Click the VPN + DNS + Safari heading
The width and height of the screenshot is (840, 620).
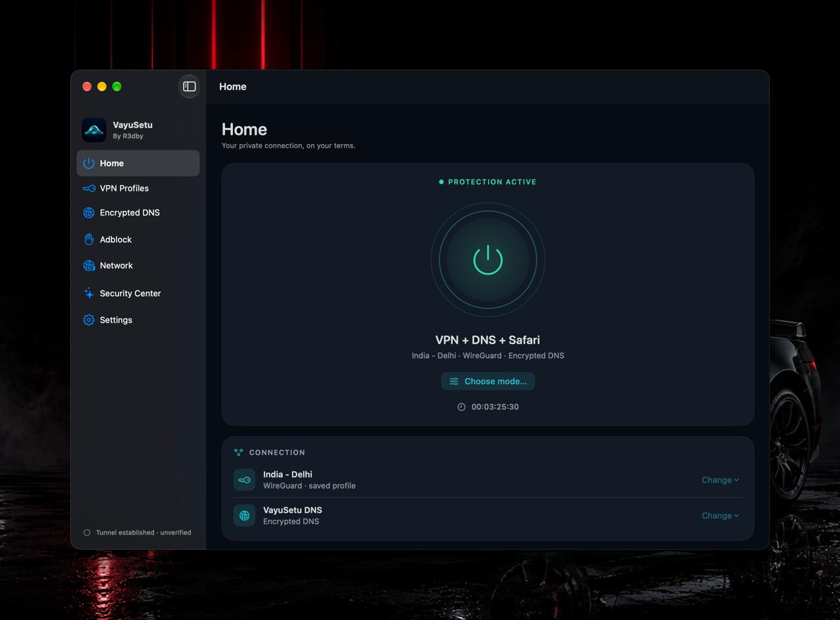point(488,340)
